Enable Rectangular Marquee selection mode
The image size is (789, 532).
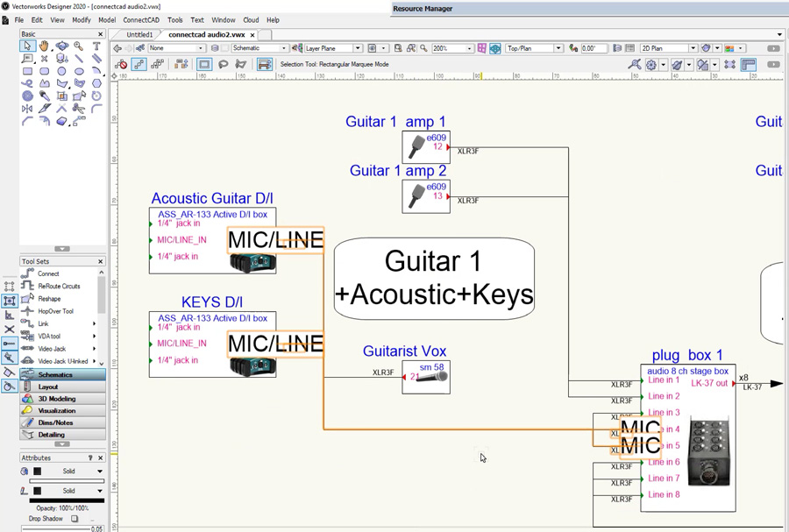pos(203,64)
